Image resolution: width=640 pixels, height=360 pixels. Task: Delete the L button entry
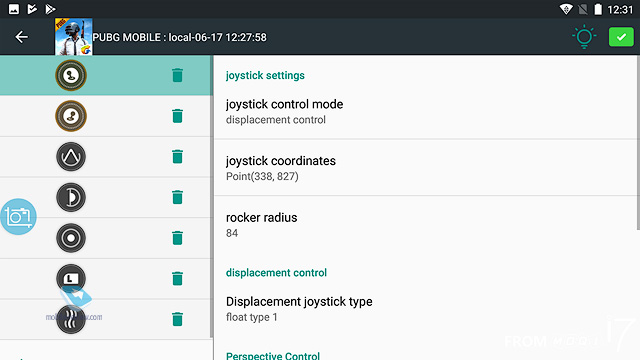(x=177, y=279)
